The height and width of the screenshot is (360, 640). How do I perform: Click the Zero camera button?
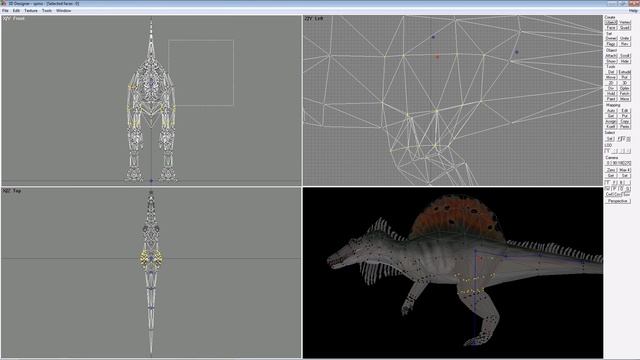611,170
